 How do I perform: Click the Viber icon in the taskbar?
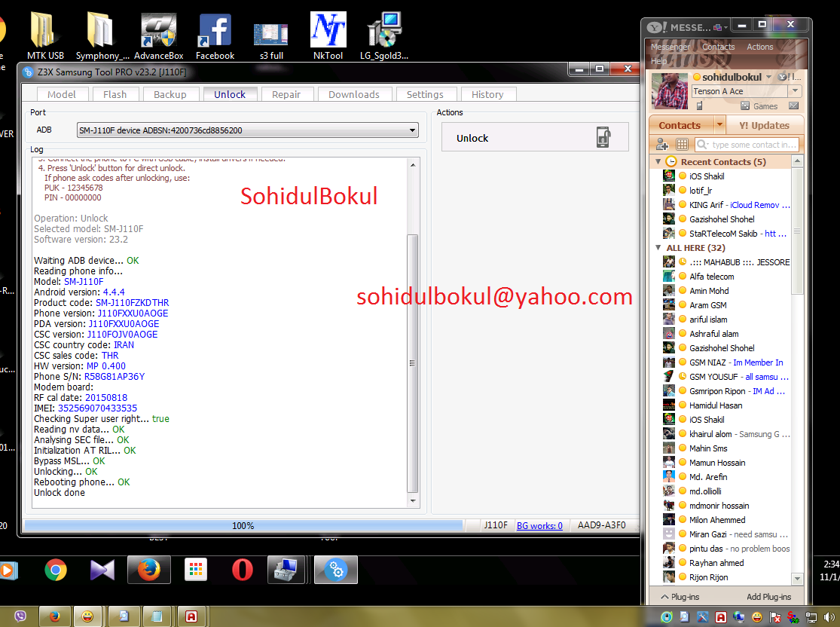click(20, 616)
